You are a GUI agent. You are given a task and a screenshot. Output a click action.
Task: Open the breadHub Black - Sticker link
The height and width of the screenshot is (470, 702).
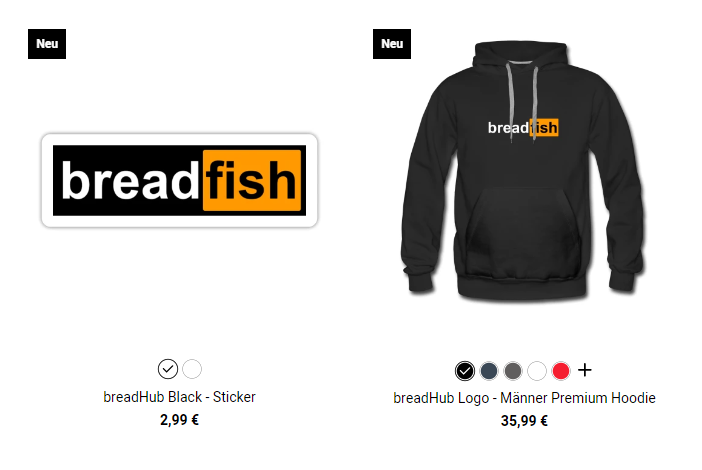[x=180, y=397]
